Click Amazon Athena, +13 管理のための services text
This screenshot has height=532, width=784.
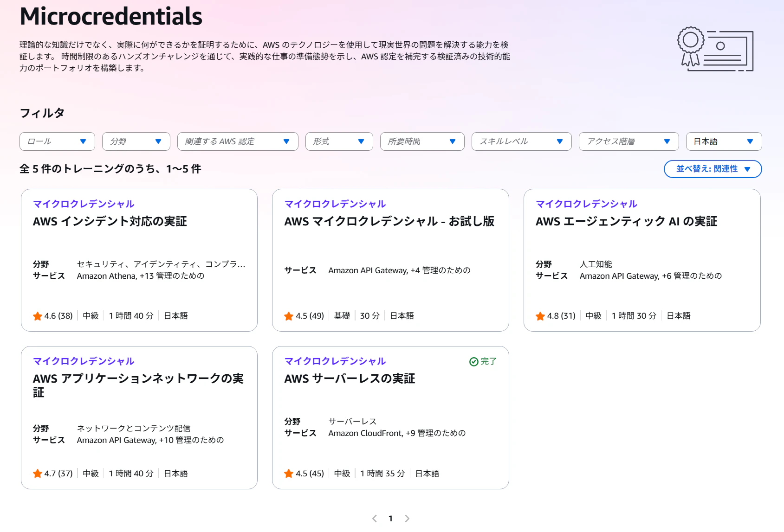141,276
